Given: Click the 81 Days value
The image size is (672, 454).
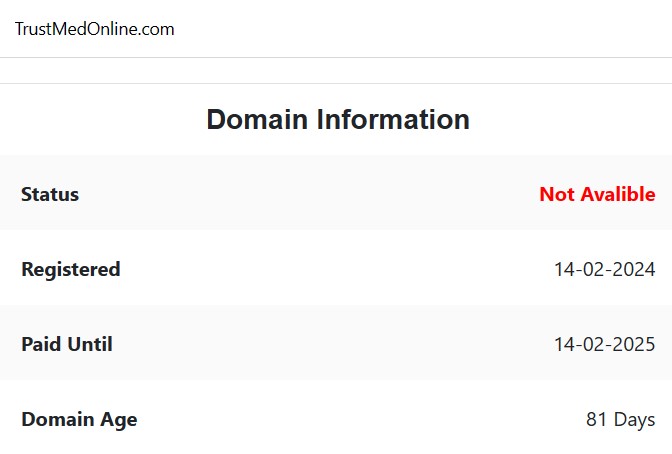Looking at the screenshot, I should click(621, 419).
